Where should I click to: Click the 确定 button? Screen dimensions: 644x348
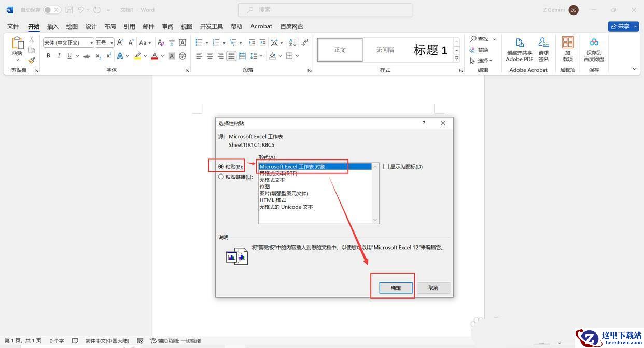[x=396, y=288]
